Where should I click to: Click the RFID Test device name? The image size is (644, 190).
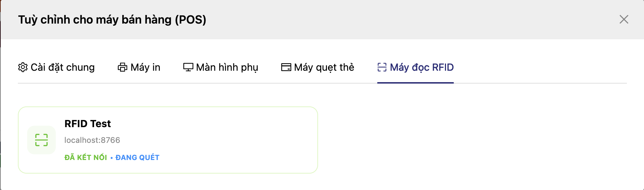(88, 124)
